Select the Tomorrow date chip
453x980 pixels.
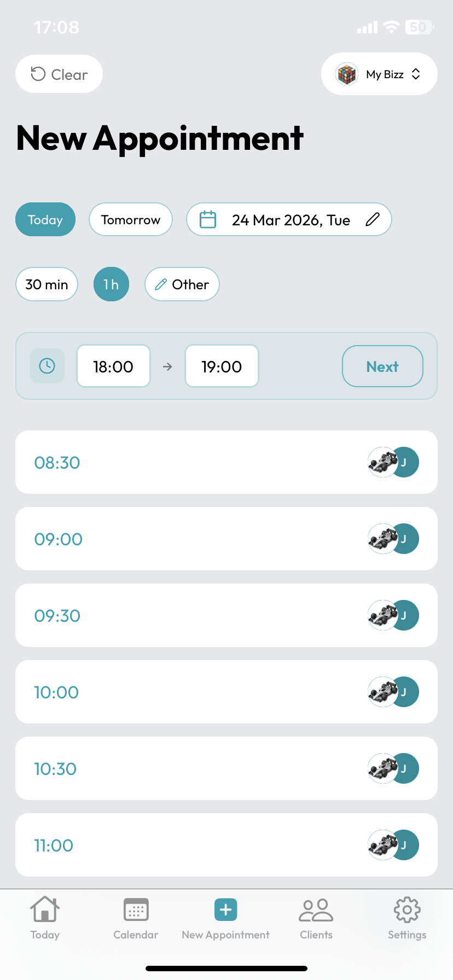point(131,220)
